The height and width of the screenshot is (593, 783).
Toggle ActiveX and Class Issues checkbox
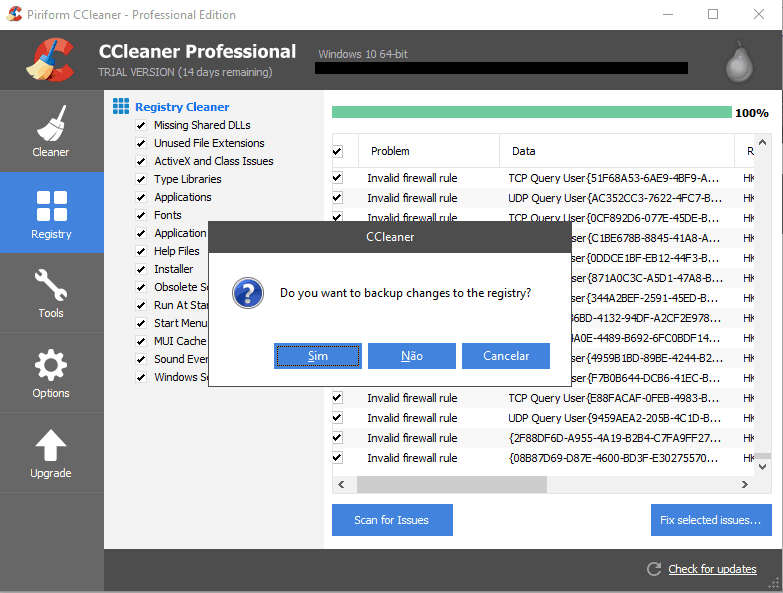pyautogui.click(x=141, y=161)
